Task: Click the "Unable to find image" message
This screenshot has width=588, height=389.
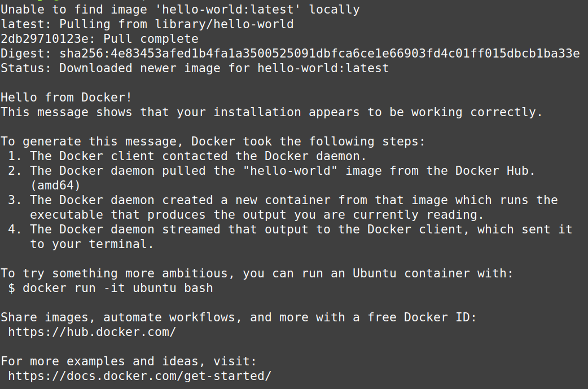Action: [180, 10]
